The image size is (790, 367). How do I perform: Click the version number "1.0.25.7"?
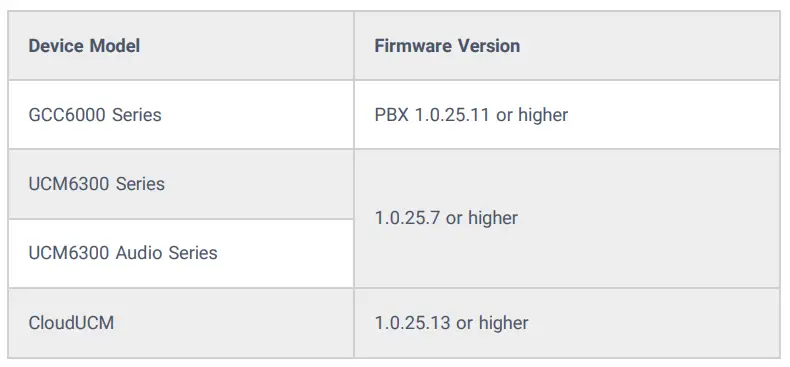[x=408, y=218]
